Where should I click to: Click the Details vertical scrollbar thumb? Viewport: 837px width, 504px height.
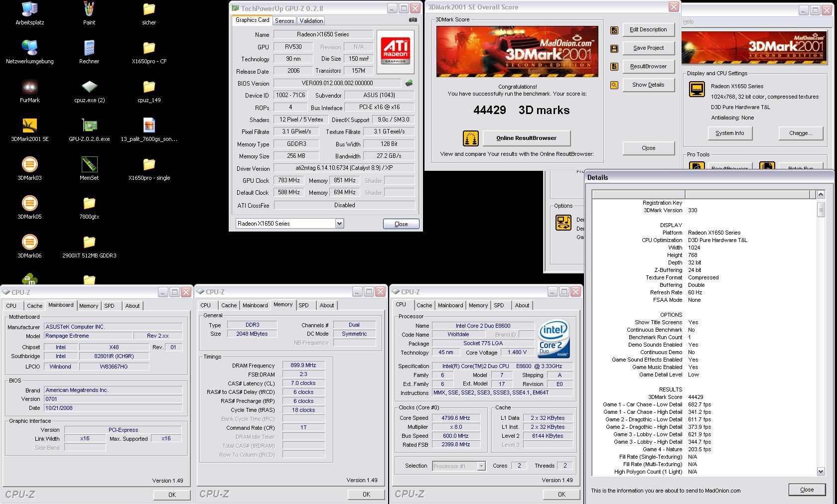(x=821, y=209)
